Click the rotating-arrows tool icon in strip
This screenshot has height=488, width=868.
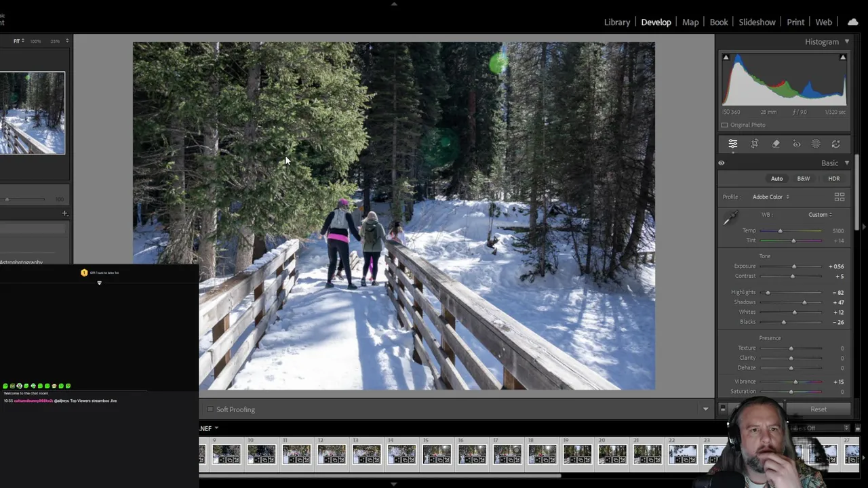point(836,144)
